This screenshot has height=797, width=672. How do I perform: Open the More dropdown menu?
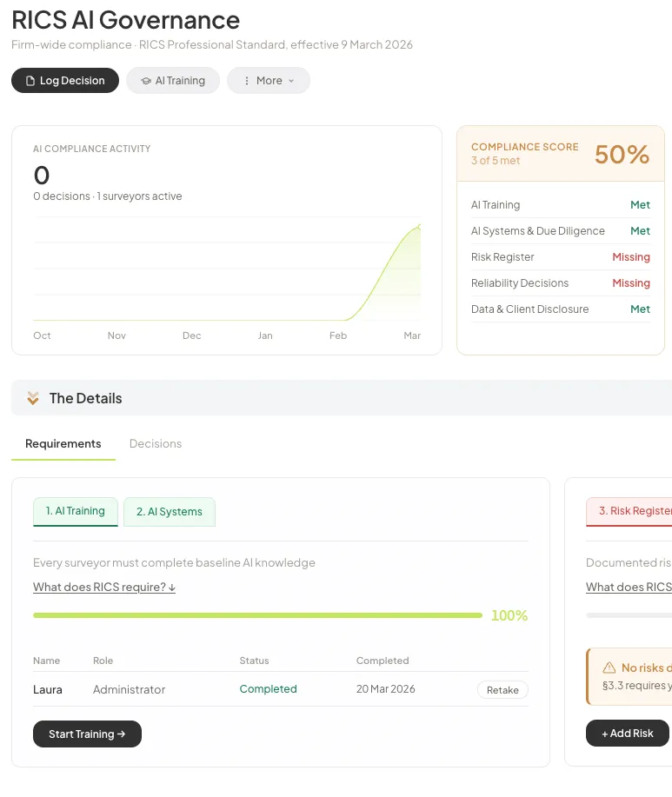(x=269, y=81)
